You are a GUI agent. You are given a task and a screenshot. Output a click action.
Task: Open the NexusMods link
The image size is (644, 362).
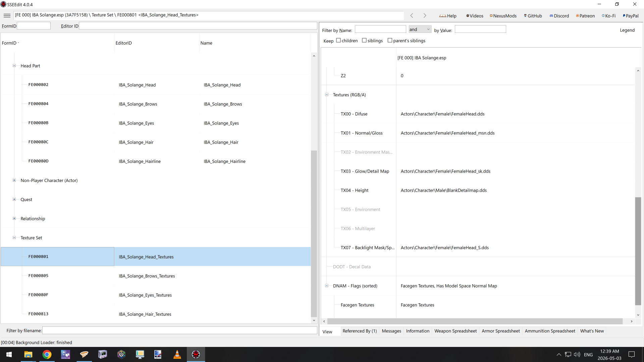pos(503,16)
